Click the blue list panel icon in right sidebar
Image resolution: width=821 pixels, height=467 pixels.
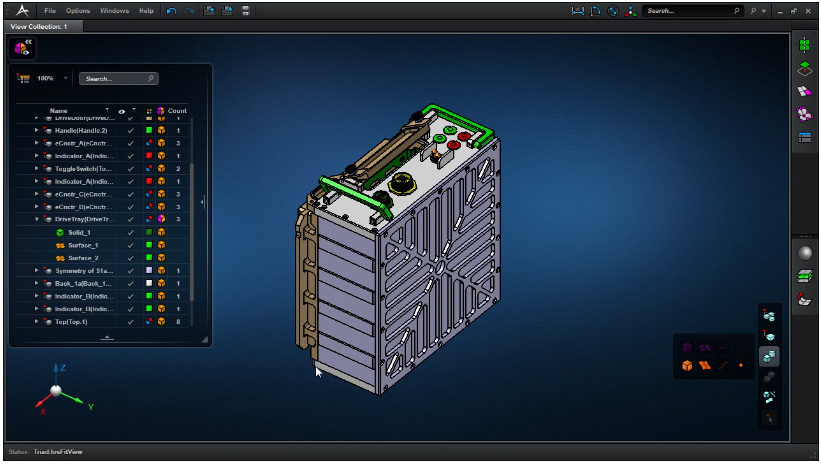tap(805, 137)
